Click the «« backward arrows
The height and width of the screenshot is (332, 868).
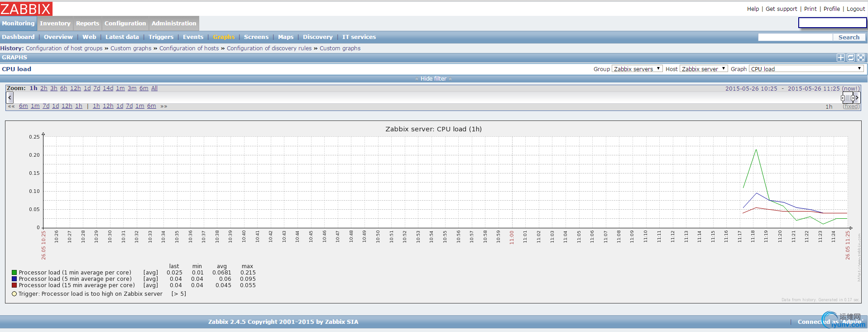point(11,106)
